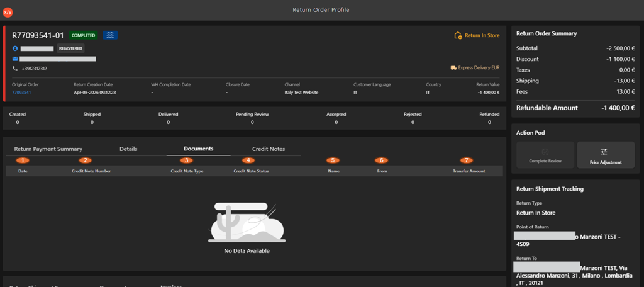Click the Return Order Profile title

[321, 10]
